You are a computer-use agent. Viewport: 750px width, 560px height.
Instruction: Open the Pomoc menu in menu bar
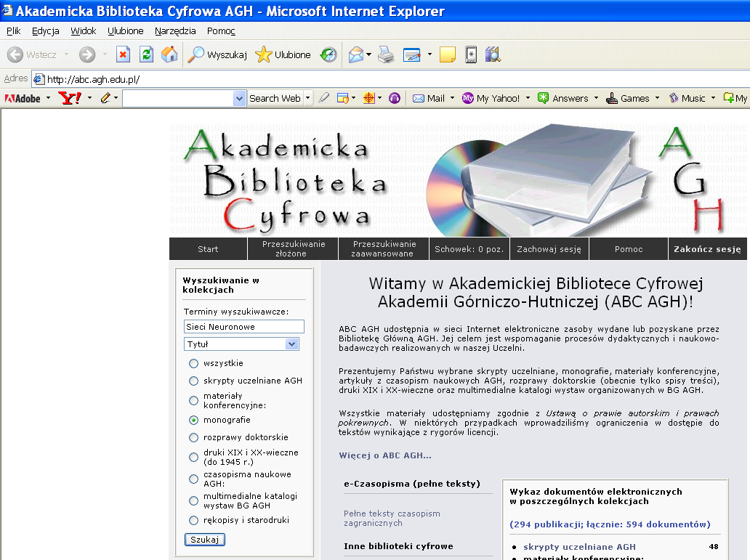click(221, 31)
